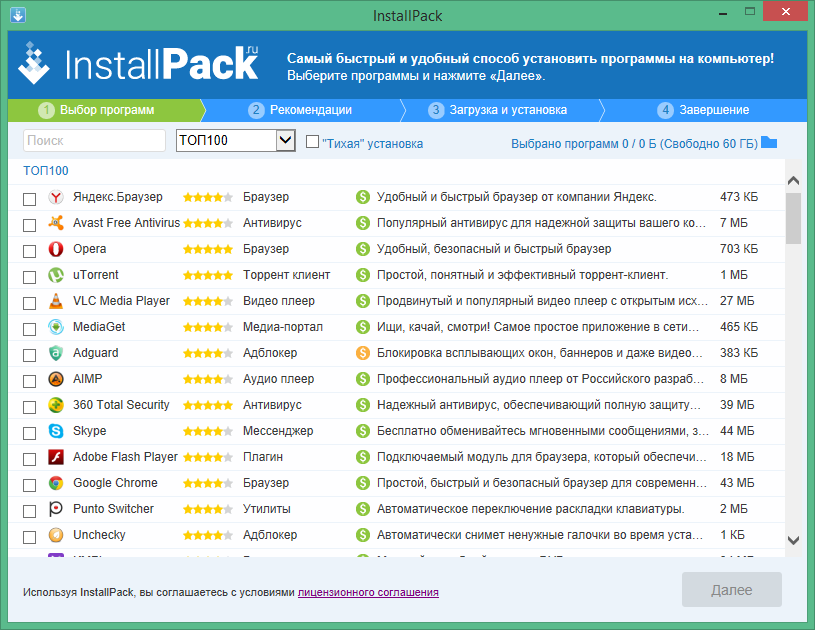This screenshot has width=815, height=630.
Task: Click the Unchecky app icon
Action: click(56, 535)
